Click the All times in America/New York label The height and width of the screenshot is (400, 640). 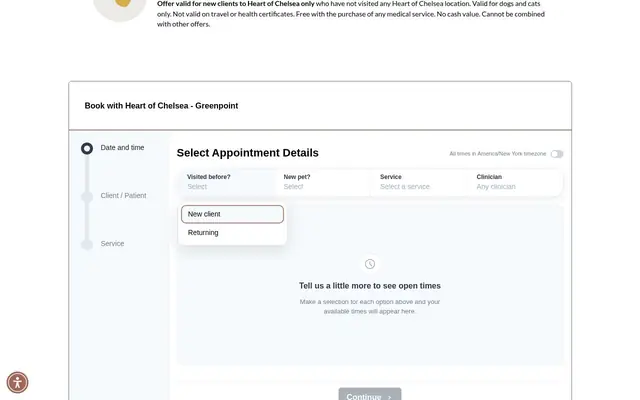pyautogui.click(x=498, y=154)
